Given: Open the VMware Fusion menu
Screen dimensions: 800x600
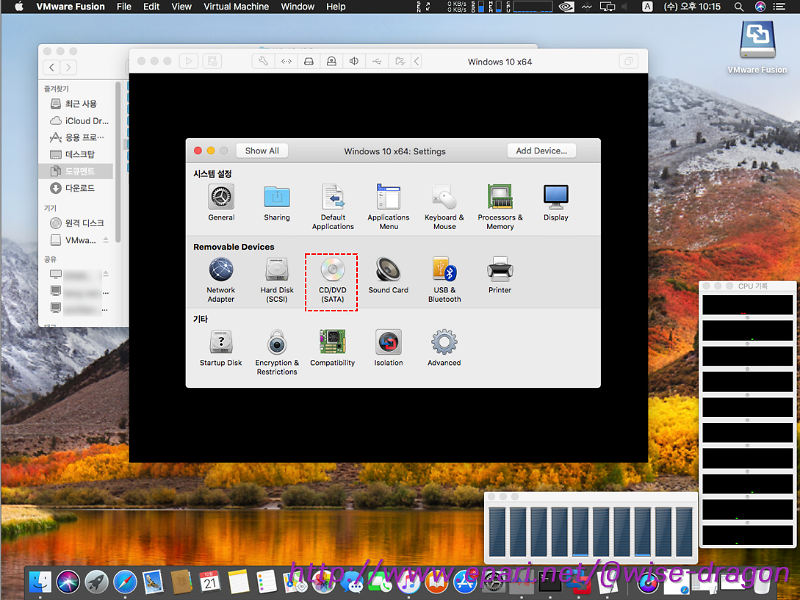Looking at the screenshot, I should [x=70, y=7].
